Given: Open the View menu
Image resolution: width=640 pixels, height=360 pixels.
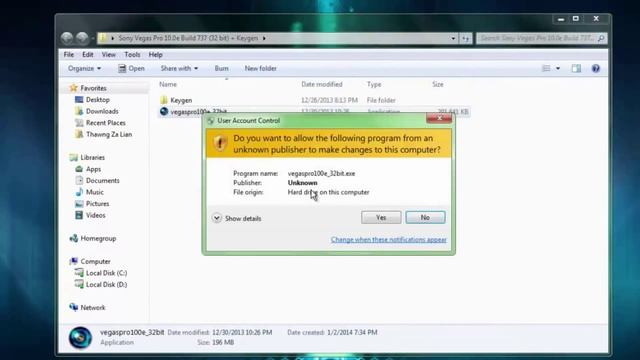Looking at the screenshot, I should 109,55.
